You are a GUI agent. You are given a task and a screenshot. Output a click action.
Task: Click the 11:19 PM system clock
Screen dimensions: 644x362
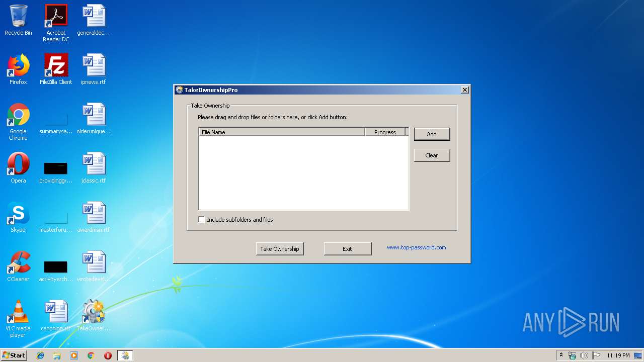pyautogui.click(x=618, y=355)
